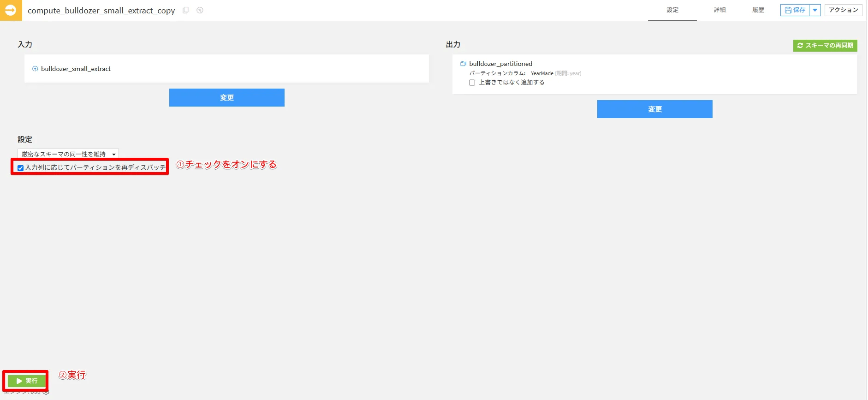The height and width of the screenshot is (400, 868).
Task: Toggle the 入力列に応じてパーティションを再ディスパッチ checkbox
Action: (x=20, y=168)
